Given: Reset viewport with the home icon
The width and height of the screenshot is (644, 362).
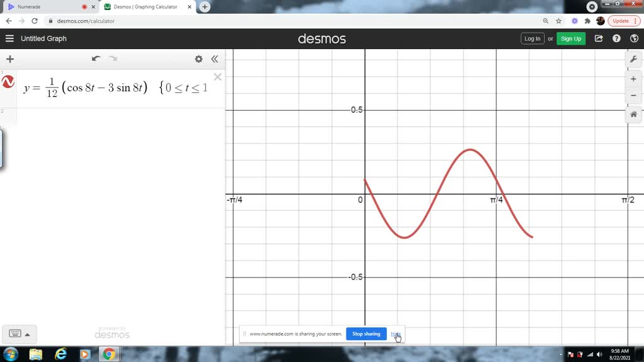Looking at the screenshot, I should click(633, 115).
